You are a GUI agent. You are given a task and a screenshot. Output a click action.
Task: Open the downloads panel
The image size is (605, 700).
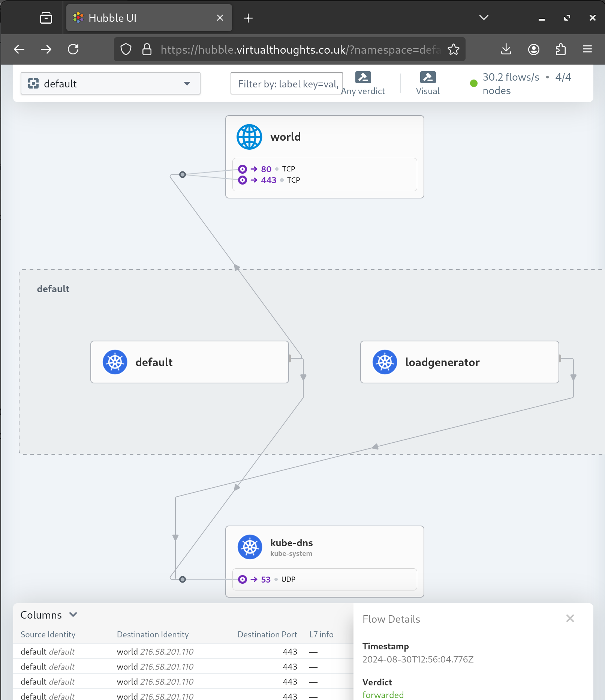pyautogui.click(x=506, y=49)
